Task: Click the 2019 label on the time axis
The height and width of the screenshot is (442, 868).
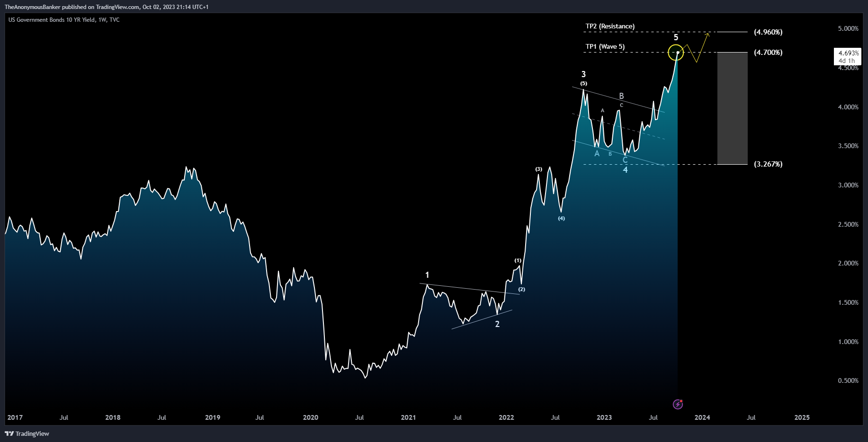Action: (213, 417)
